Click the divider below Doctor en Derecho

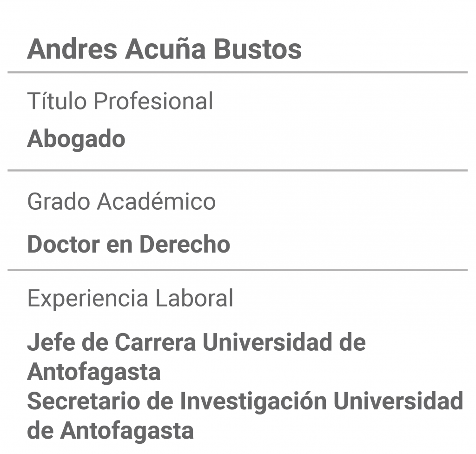238,270
